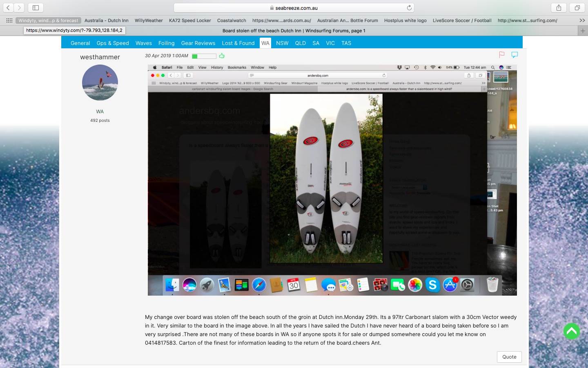Select the NSW forum tab
Screen dimensions: 588x368
(282, 43)
